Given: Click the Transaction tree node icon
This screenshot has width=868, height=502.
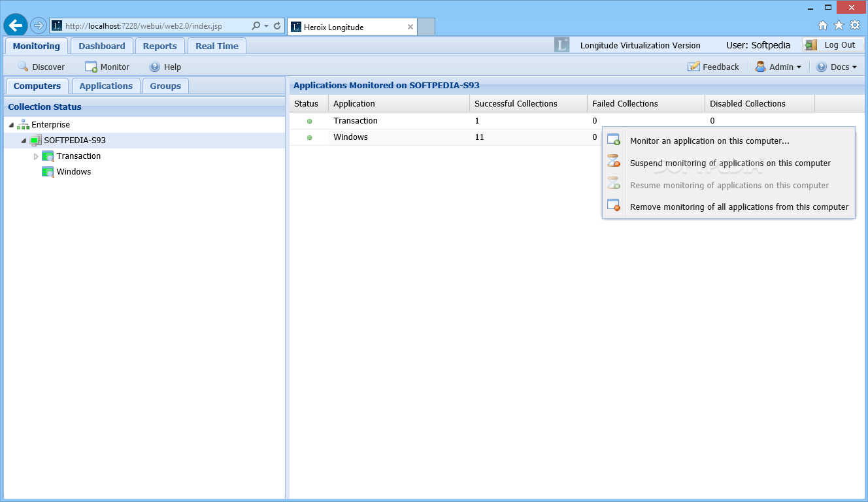Looking at the screenshot, I should click(48, 156).
